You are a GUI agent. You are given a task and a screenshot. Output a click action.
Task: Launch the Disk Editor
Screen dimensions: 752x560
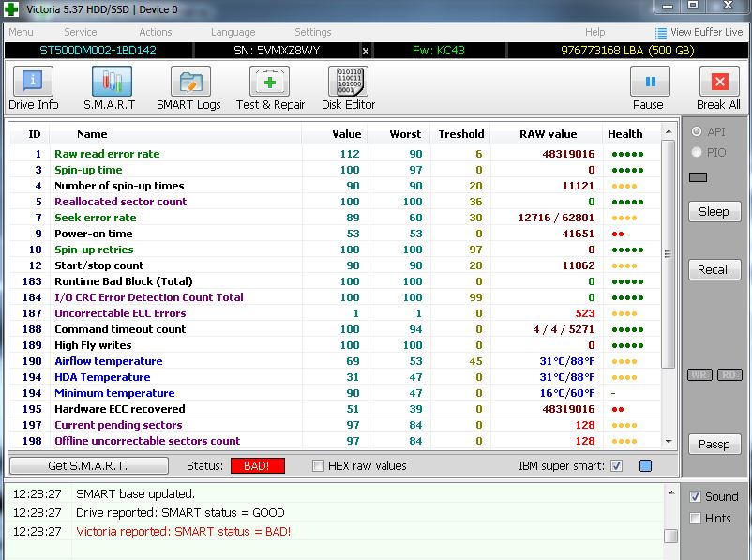pos(348,88)
